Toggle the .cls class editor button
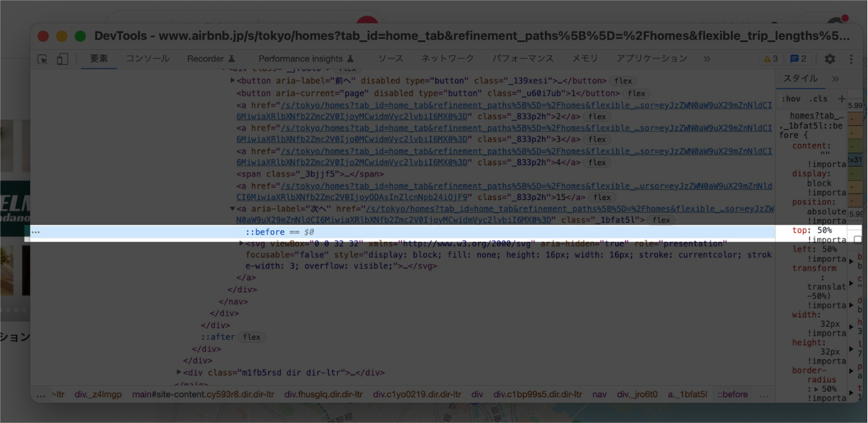The height and width of the screenshot is (423, 868). coord(818,99)
